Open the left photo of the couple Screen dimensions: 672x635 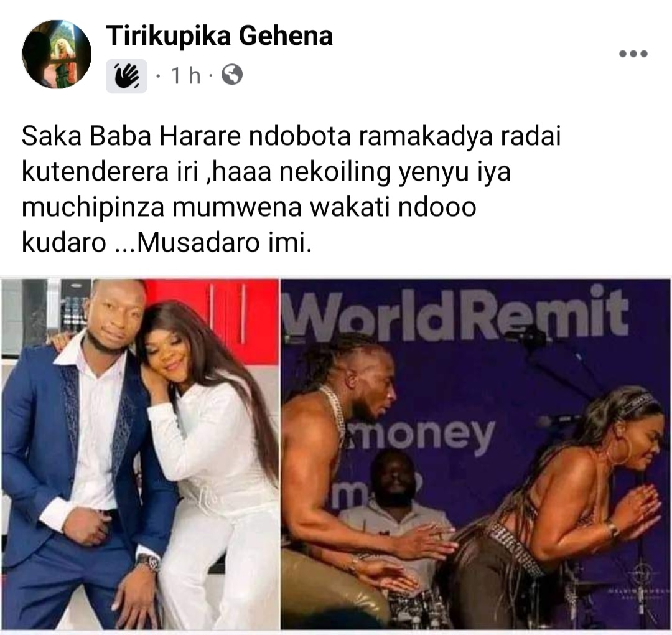tap(140, 454)
